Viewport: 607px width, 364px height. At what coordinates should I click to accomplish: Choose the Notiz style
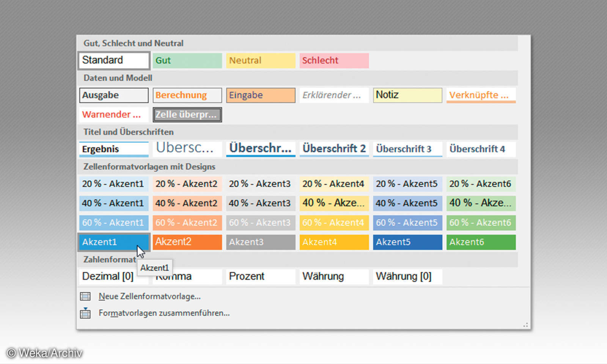[x=407, y=95]
